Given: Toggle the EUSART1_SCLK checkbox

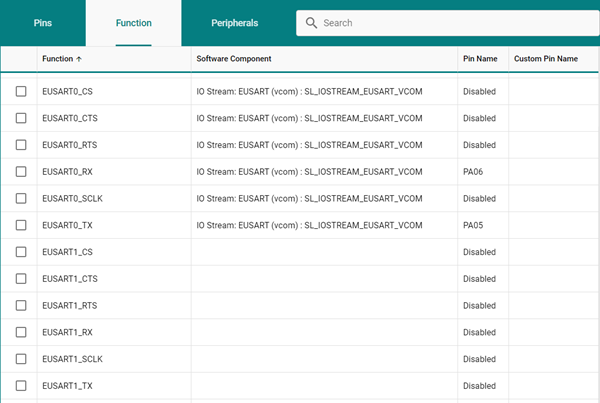Looking at the screenshot, I should pyautogui.click(x=21, y=359).
